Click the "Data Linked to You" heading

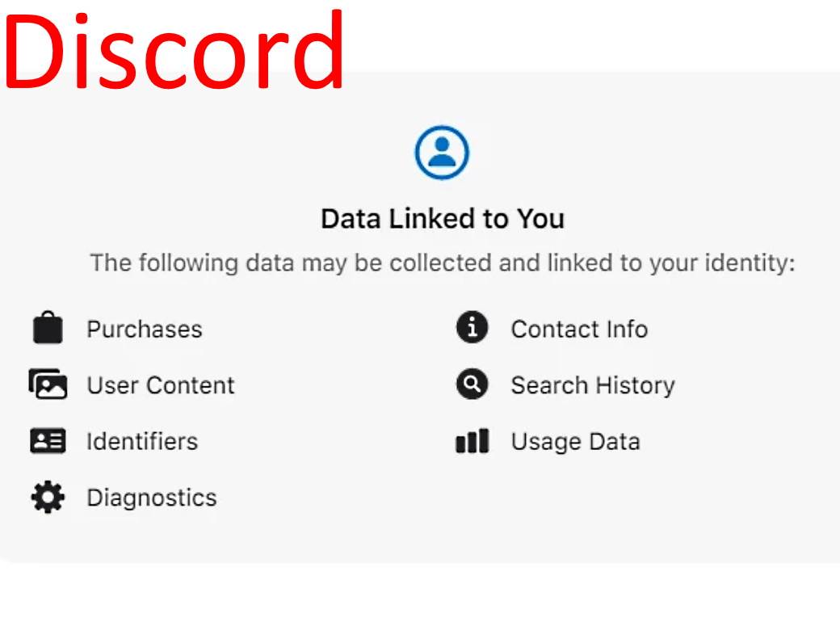click(443, 219)
